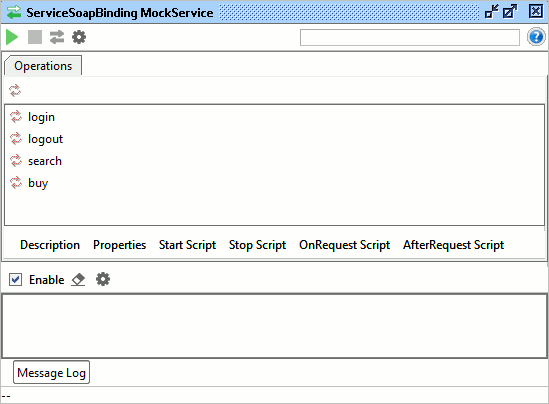Toggle the Enable checkbox

pos(15,280)
